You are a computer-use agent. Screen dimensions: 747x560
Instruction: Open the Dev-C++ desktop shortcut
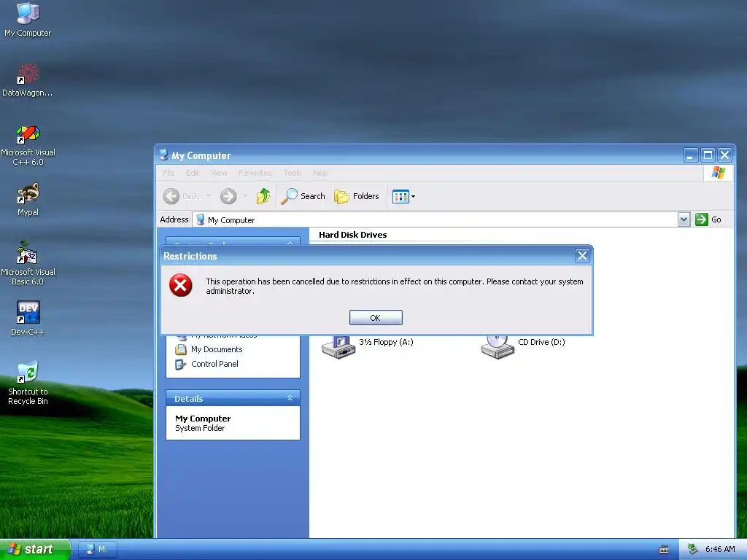(28, 318)
